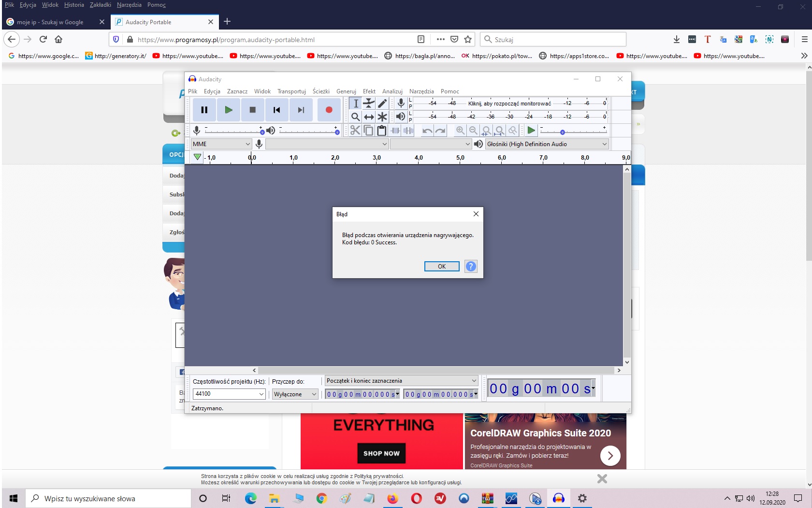The width and height of the screenshot is (812, 508).
Task: Open the MME audio host dropdown
Action: click(221, 144)
